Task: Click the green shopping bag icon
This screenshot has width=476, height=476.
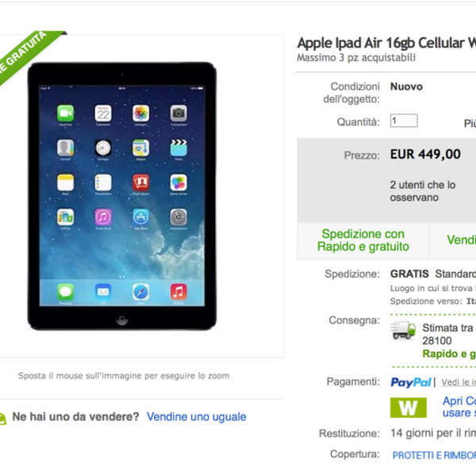Action: [x=2, y=419]
